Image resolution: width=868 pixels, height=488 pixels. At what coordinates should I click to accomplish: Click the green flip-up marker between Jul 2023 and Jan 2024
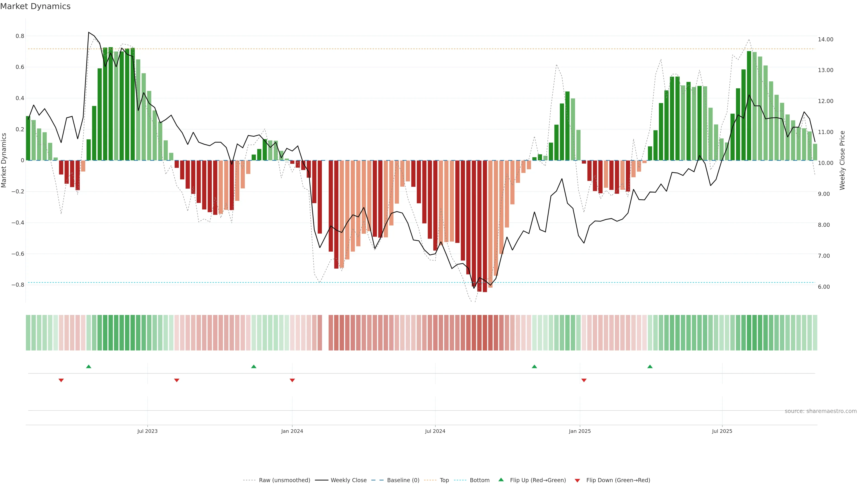(x=254, y=366)
